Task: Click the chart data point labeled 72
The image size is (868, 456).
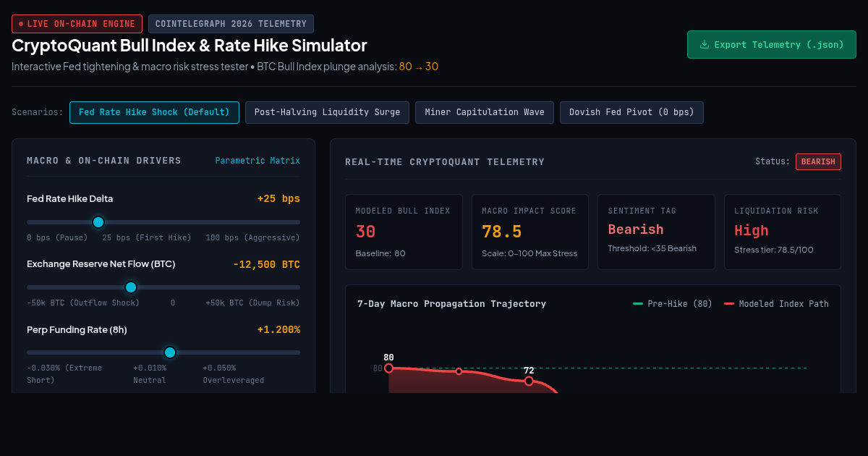Action: click(x=529, y=381)
